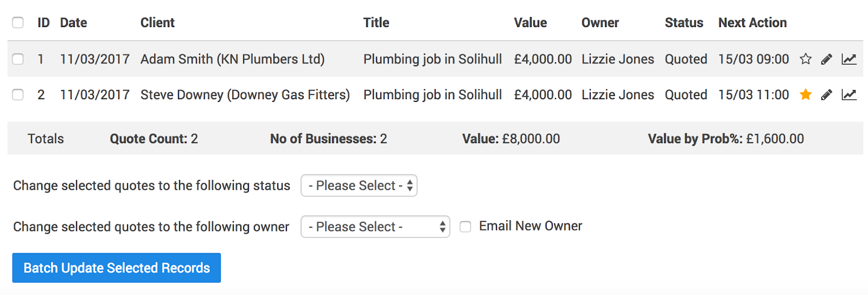The height and width of the screenshot is (295, 868).
Task: Open chart icon for Adam Smith quote
Action: pyautogui.click(x=849, y=59)
